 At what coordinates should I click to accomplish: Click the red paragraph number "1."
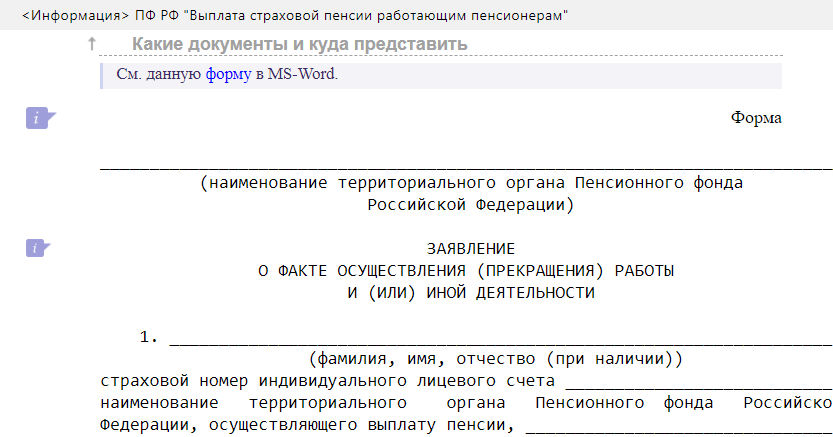150,337
